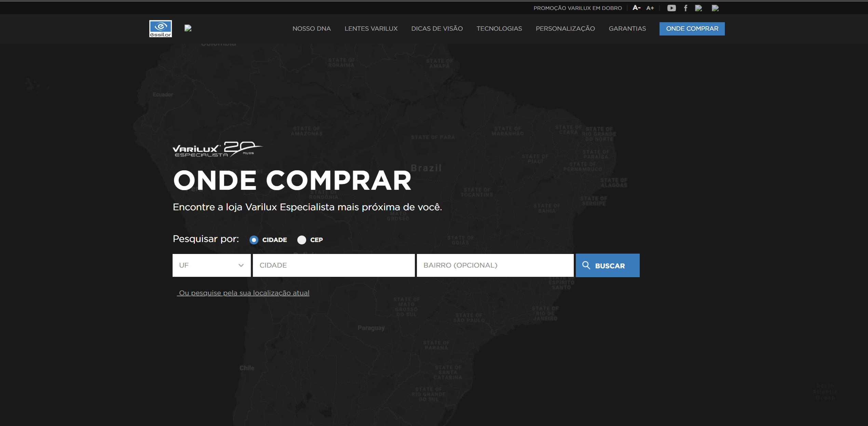The width and height of the screenshot is (868, 426).
Task: Click the search by current location link
Action: (244, 293)
